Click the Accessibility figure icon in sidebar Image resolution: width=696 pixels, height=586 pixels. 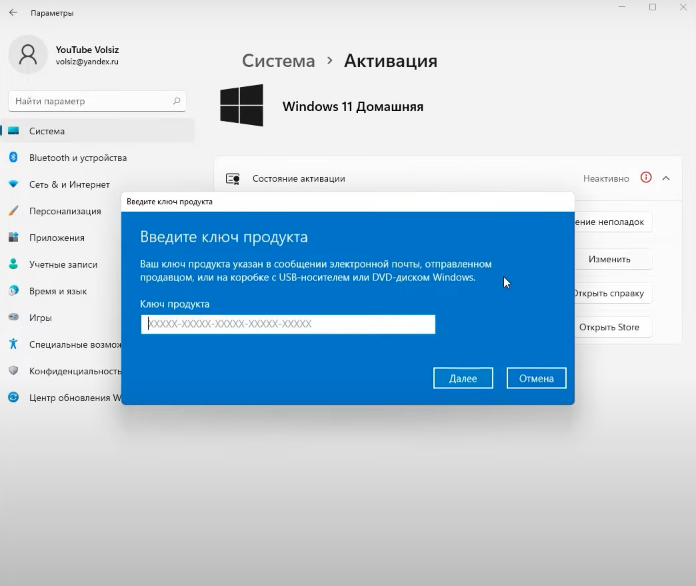tap(13, 344)
